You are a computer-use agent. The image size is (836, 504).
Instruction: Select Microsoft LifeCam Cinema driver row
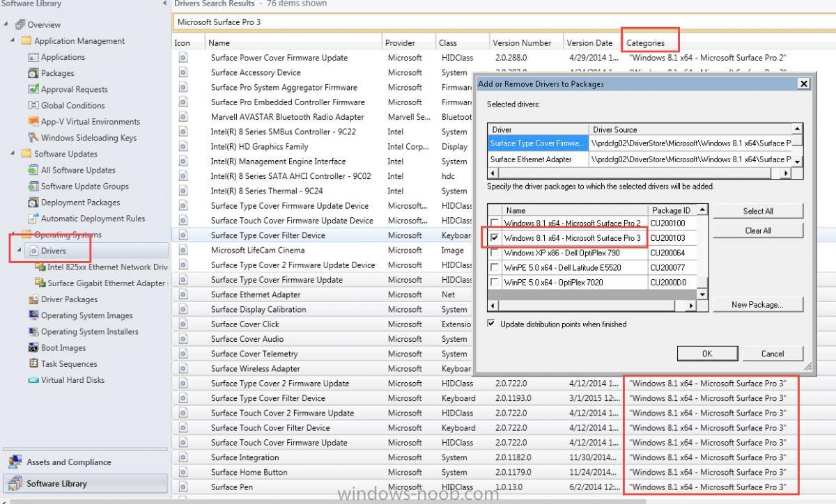(x=323, y=250)
